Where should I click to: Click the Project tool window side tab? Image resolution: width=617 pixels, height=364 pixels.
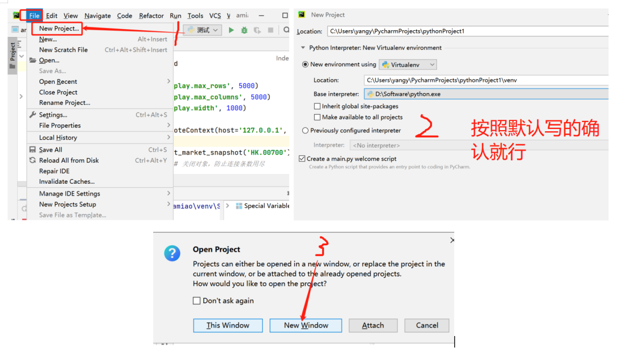coord(13,55)
